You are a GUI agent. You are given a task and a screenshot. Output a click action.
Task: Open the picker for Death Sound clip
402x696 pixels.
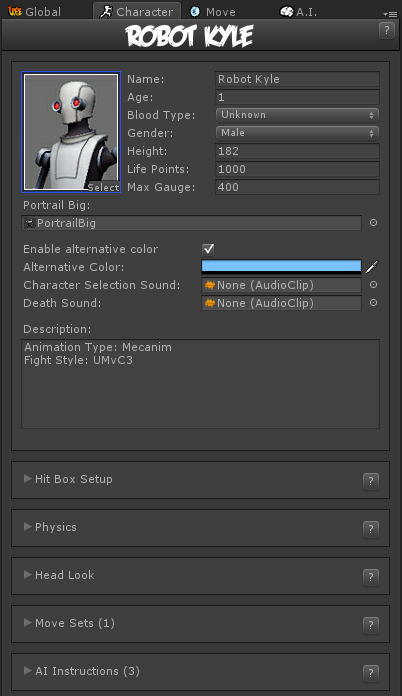click(374, 303)
